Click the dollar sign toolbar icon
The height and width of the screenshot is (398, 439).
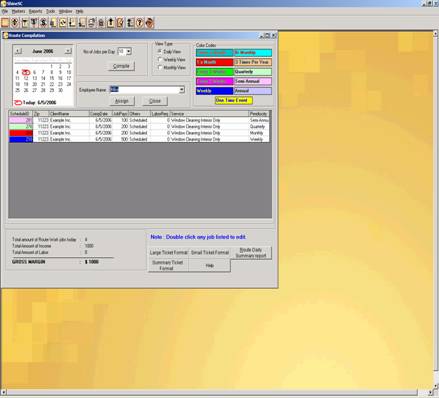click(x=43, y=23)
